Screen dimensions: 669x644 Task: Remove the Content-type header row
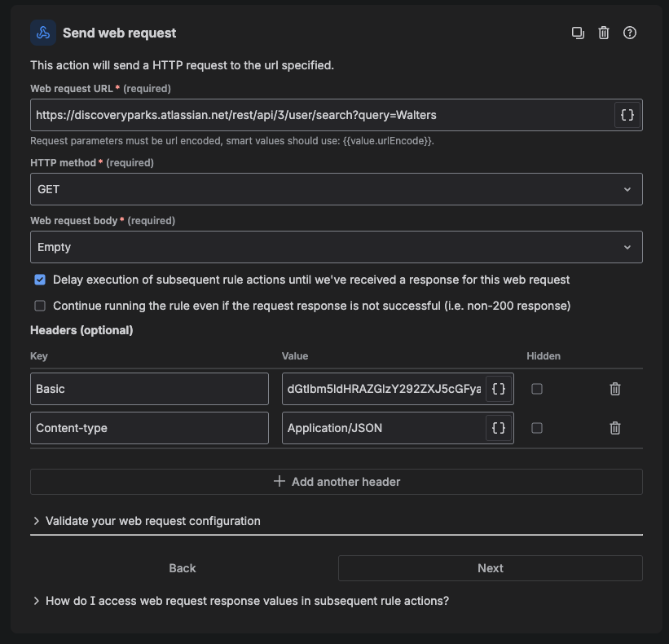click(x=614, y=428)
